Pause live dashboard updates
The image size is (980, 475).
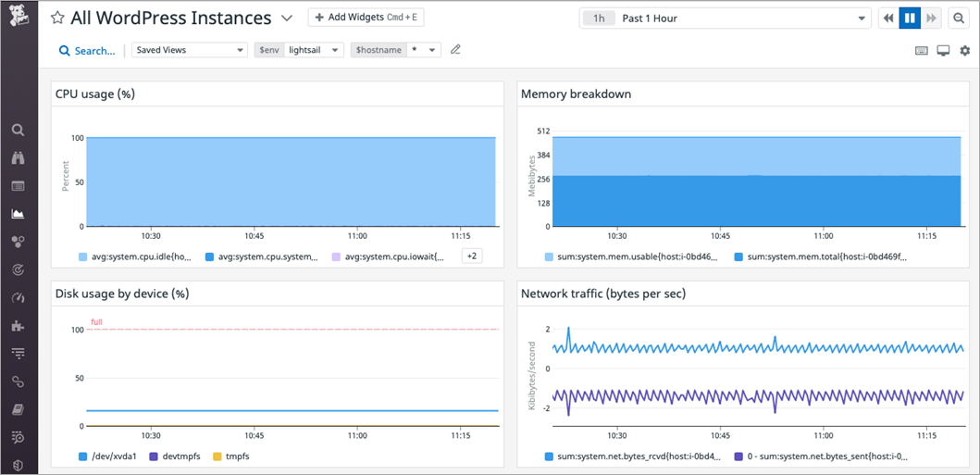point(910,19)
